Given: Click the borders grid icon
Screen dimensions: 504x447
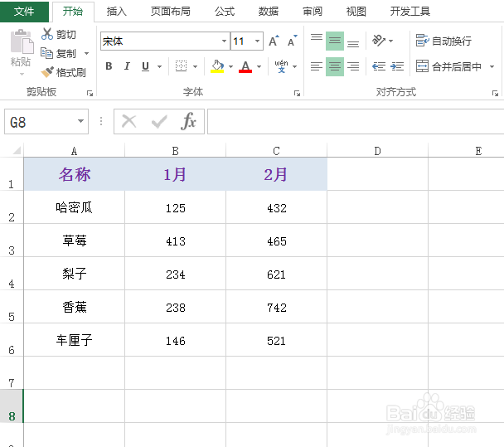Looking at the screenshot, I should (x=181, y=66).
